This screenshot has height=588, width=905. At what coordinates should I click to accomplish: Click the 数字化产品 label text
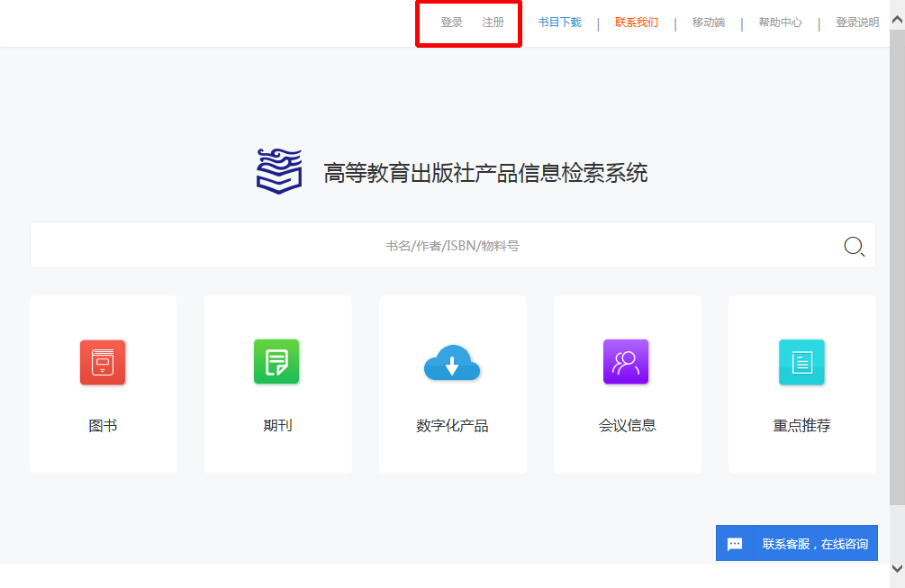(x=452, y=426)
